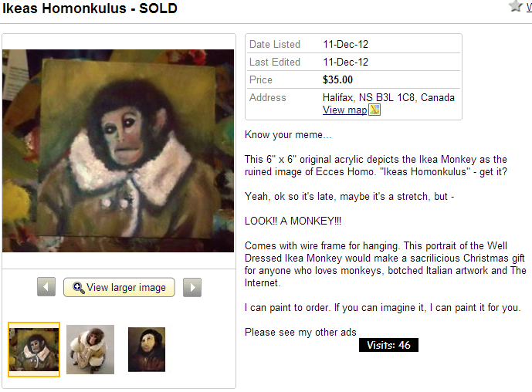This screenshot has height=392, width=532.
Task: Click the star icon beside the watchlist link
Action: tap(516, 6)
